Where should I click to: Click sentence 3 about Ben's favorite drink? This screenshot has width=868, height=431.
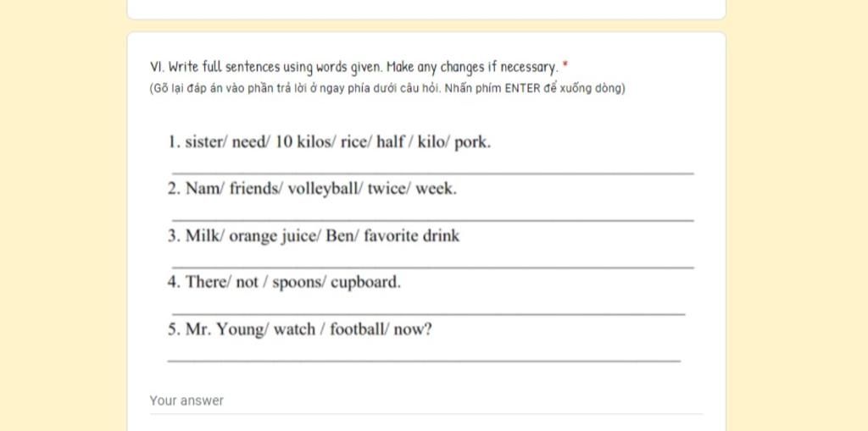coord(314,235)
